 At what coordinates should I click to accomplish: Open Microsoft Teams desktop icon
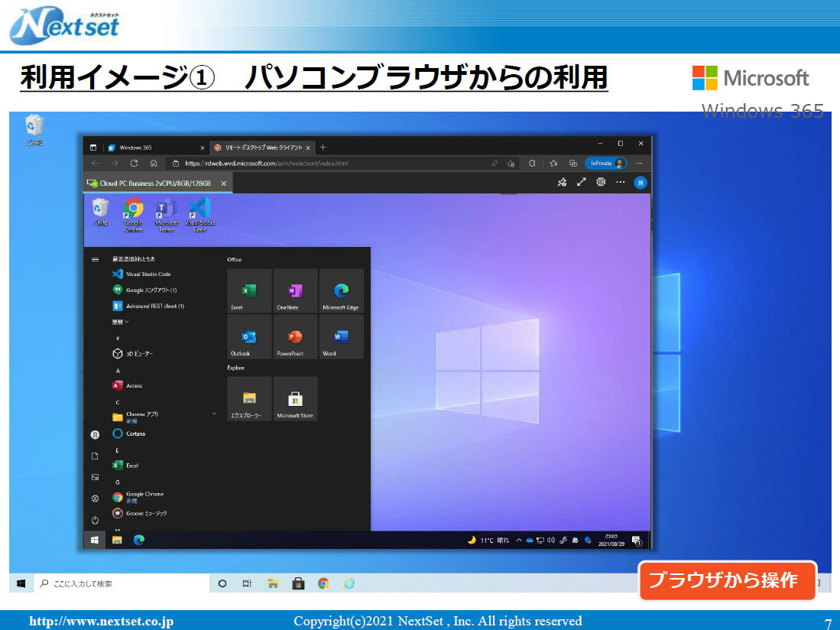click(x=167, y=214)
